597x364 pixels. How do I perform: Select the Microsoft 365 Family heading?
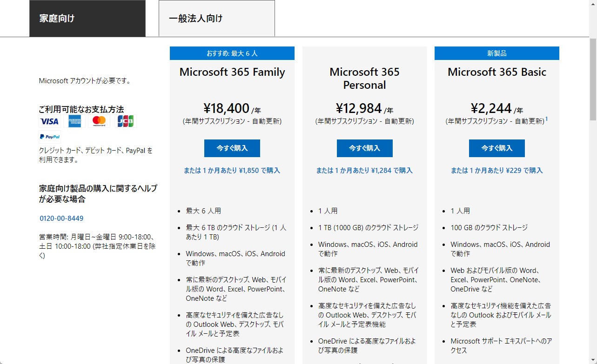pyautogui.click(x=232, y=72)
